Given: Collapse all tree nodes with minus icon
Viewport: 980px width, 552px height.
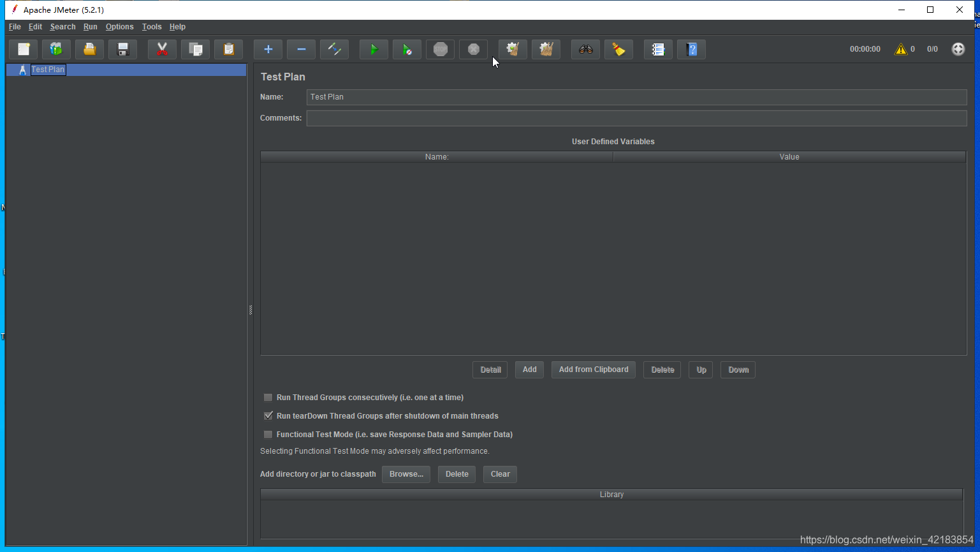Looking at the screenshot, I should coord(302,49).
